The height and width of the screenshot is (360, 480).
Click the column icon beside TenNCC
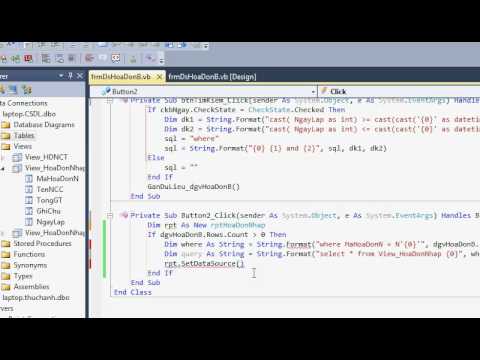(29, 189)
